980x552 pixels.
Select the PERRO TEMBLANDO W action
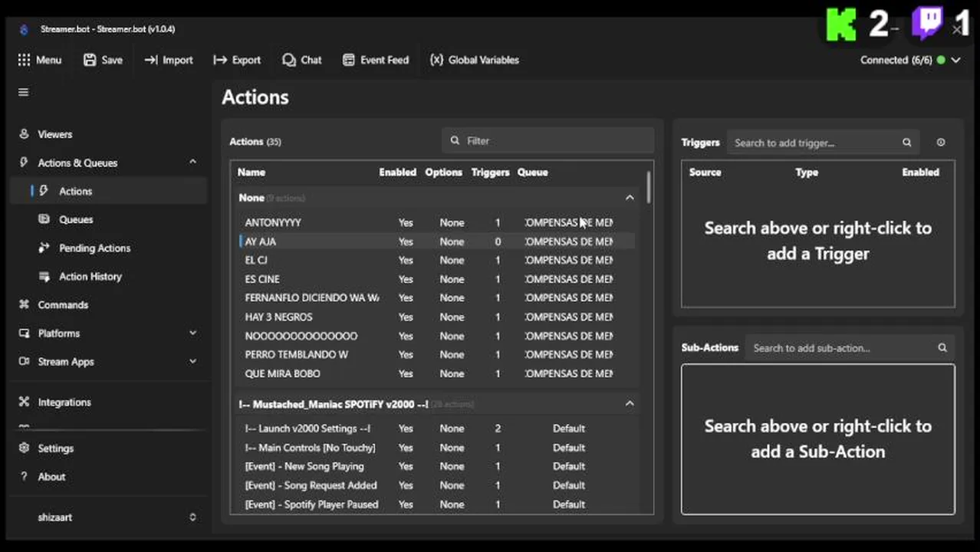coord(436,354)
